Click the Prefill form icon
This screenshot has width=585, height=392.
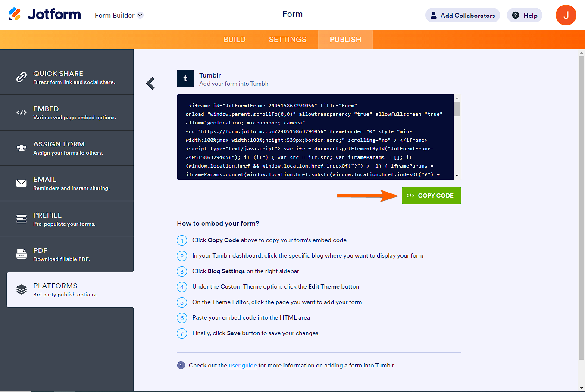point(22,219)
